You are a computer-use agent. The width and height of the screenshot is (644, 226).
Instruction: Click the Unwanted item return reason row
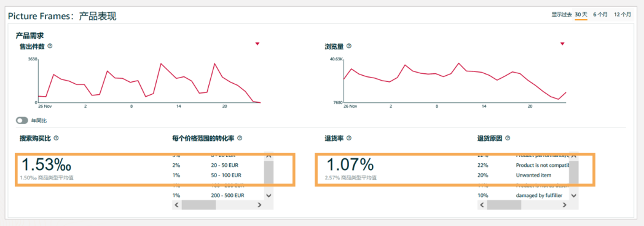tap(524, 176)
